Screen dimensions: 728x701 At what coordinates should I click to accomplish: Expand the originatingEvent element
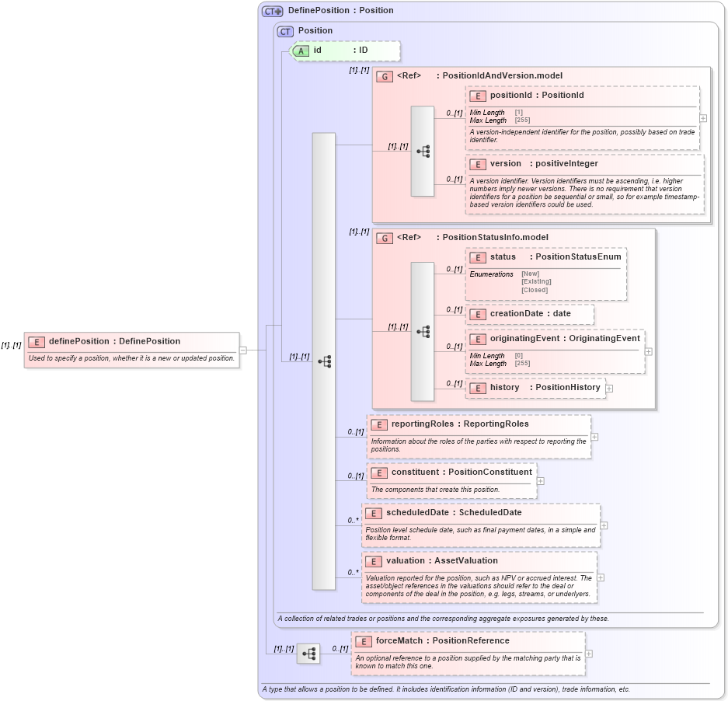click(650, 351)
